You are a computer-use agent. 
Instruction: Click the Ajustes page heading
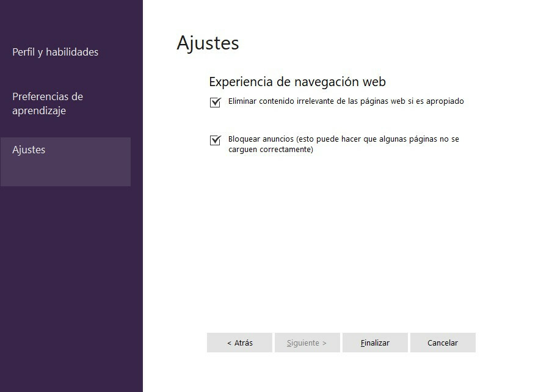click(x=208, y=43)
